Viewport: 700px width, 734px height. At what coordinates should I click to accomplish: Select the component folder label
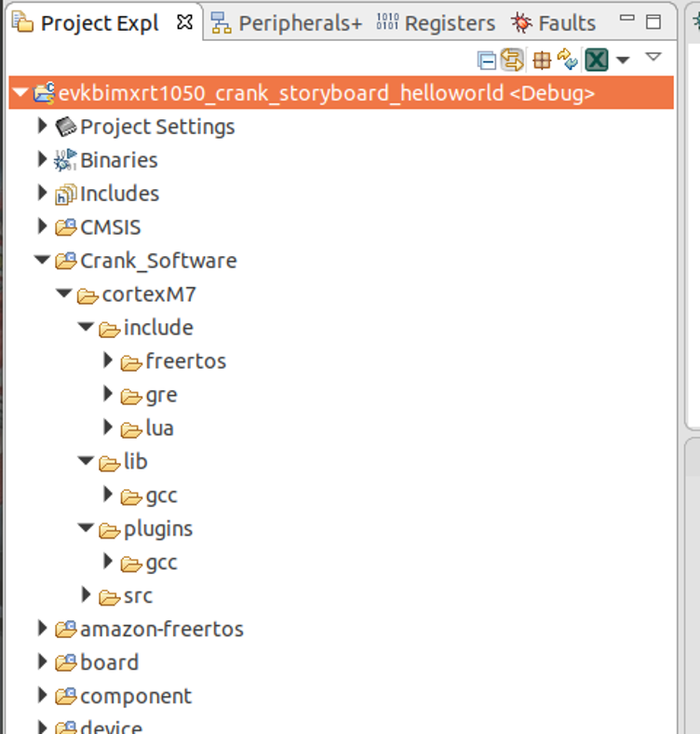click(136, 698)
